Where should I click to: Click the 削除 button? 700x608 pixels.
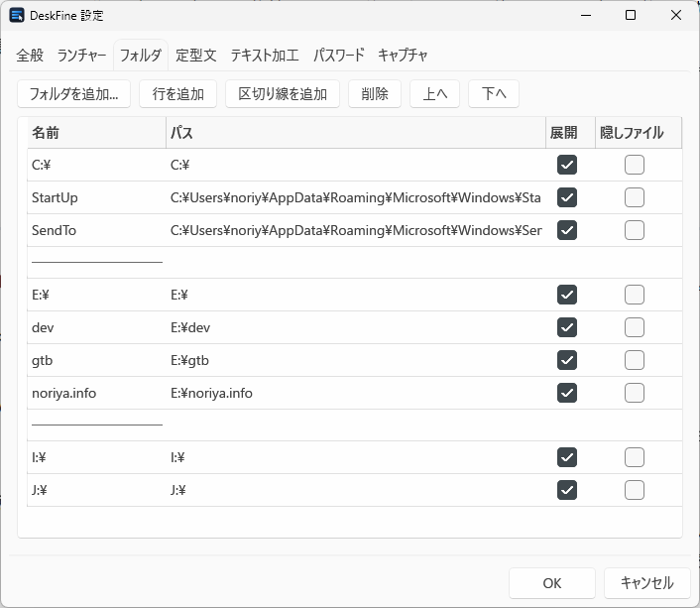click(375, 94)
